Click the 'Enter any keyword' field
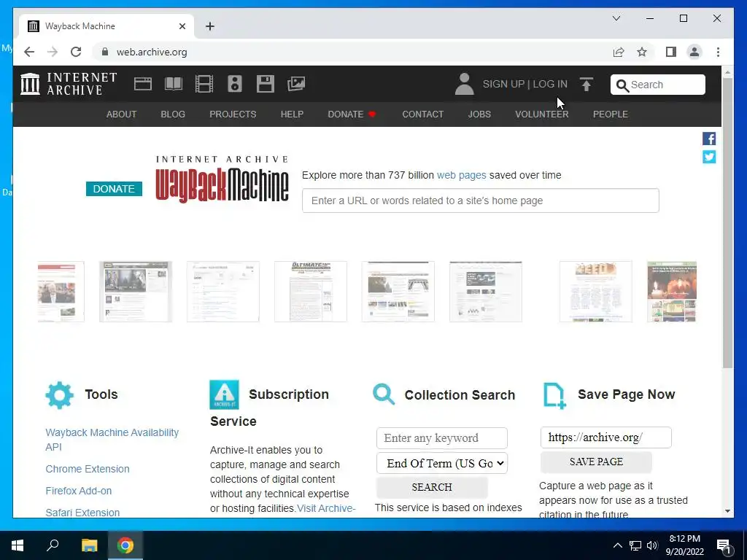 (442, 438)
